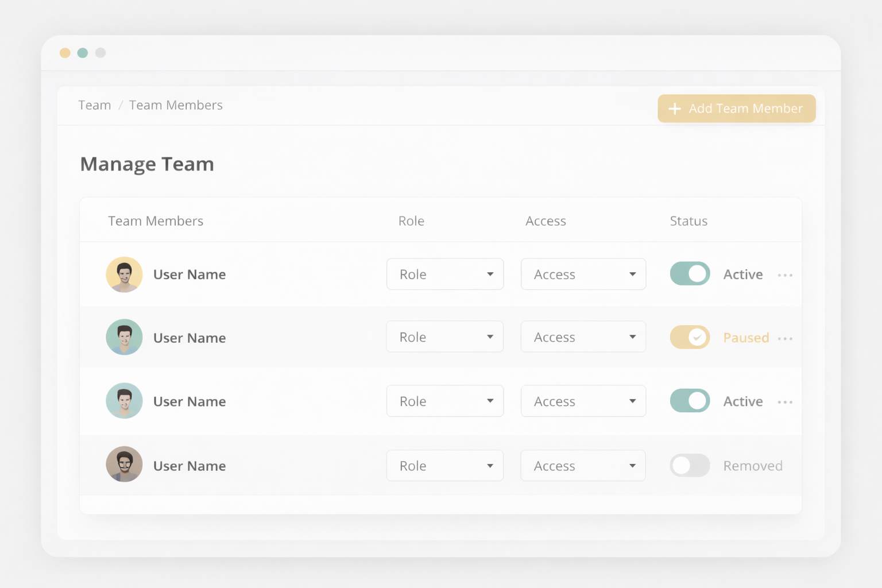Open the ellipsis menu for the third team member
Image resolution: width=882 pixels, height=588 pixels.
pos(785,402)
